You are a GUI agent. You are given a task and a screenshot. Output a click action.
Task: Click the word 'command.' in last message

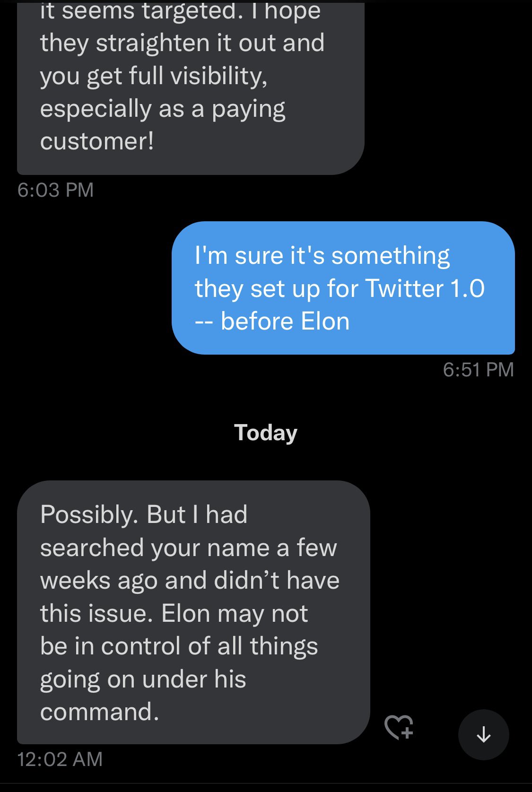pos(100,712)
